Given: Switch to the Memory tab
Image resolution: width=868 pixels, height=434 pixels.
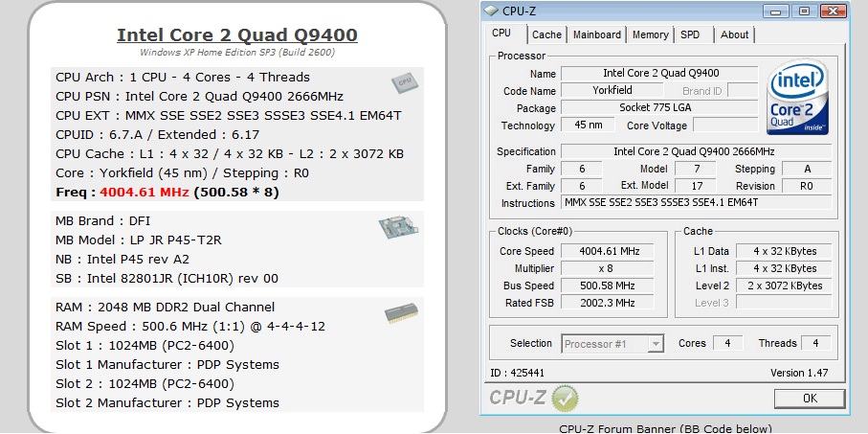Looking at the screenshot, I should point(651,34).
